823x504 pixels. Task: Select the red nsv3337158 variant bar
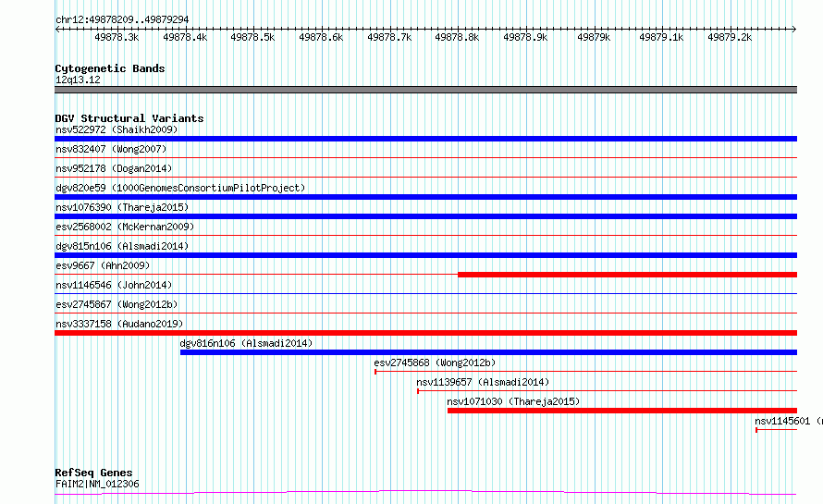425,333
